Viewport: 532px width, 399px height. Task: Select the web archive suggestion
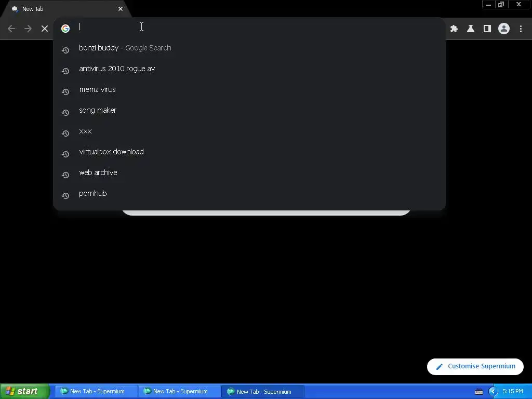(x=249, y=172)
